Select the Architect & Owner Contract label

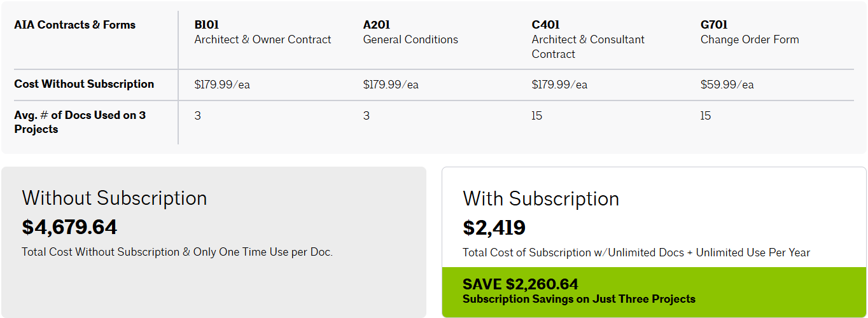[263, 39]
